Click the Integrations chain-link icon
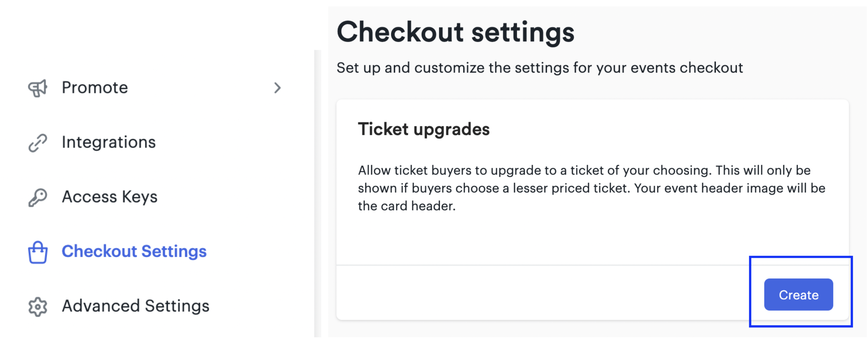The width and height of the screenshot is (868, 339). click(x=38, y=143)
